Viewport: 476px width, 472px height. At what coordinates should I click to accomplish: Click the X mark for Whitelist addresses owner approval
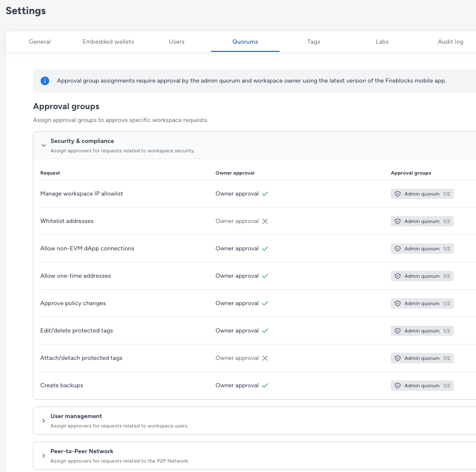pyautogui.click(x=265, y=221)
